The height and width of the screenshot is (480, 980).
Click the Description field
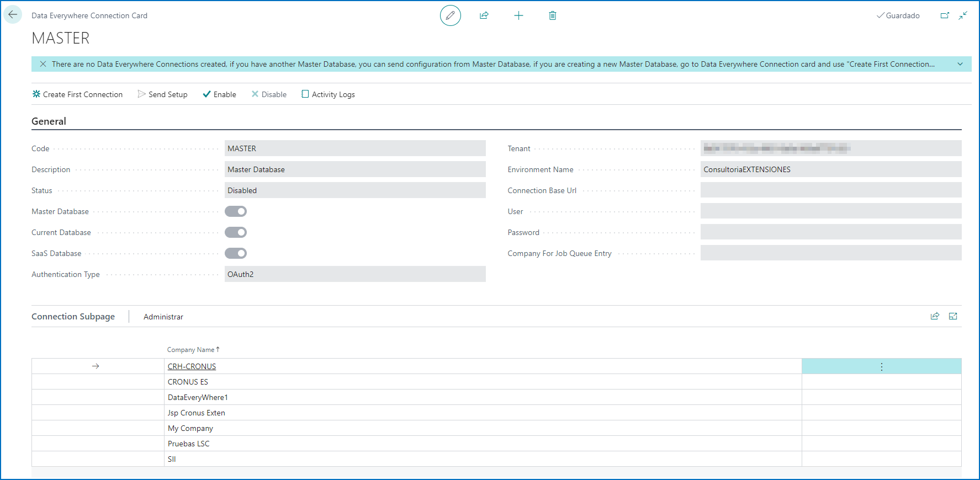click(355, 169)
